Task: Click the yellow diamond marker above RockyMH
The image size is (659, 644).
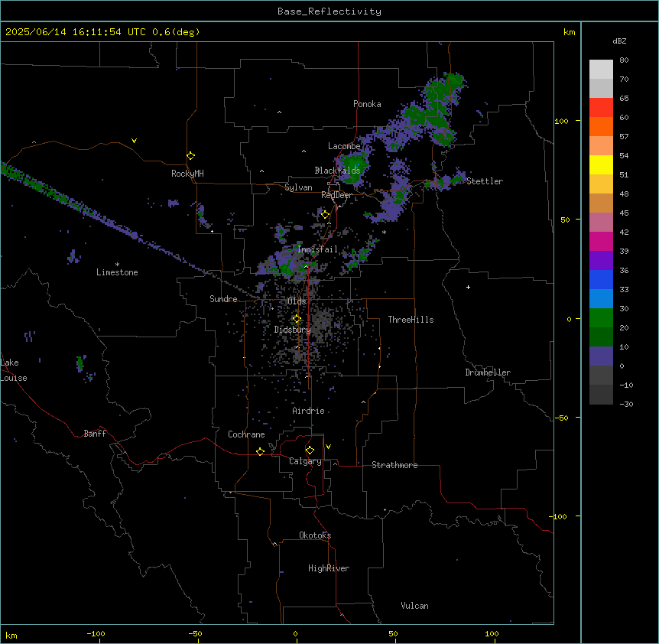Action: (x=191, y=156)
